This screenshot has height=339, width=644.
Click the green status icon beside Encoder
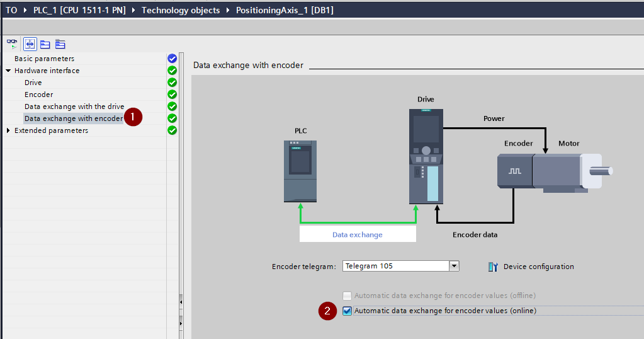[x=172, y=94]
